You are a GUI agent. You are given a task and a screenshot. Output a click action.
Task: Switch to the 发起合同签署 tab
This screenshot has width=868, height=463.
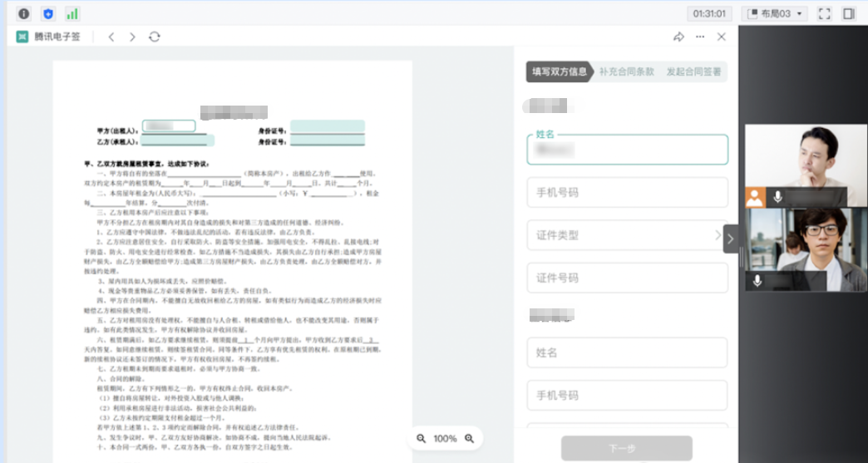[x=693, y=71]
